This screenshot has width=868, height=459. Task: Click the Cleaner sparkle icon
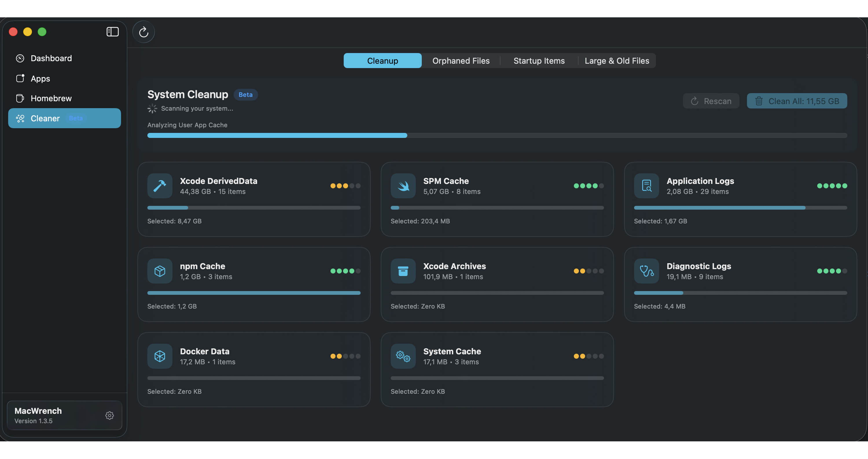pos(20,119)
